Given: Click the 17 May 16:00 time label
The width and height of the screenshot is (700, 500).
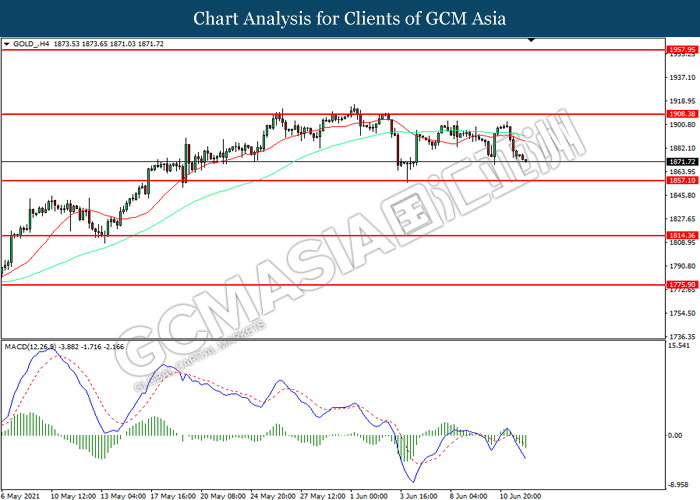Looking at the screenshot, I should (173, 496).
